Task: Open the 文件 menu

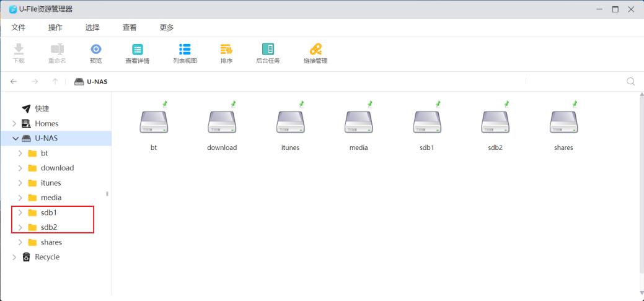Action: (x=18, y=27)
